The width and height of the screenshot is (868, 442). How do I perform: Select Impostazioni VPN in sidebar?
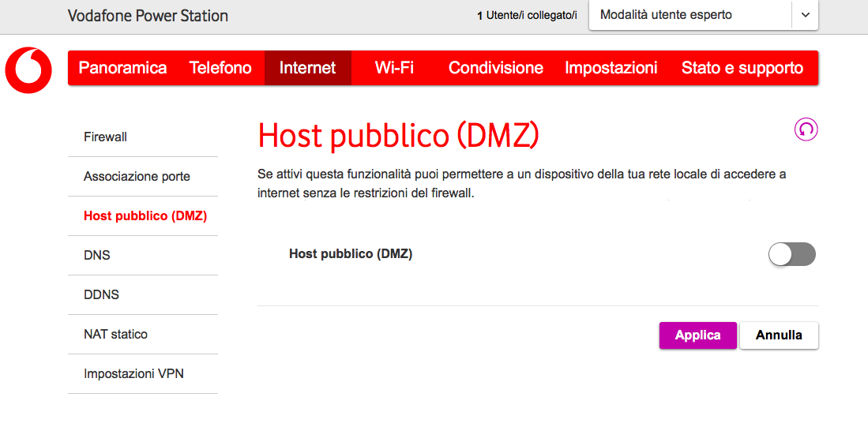click(133, 374)
